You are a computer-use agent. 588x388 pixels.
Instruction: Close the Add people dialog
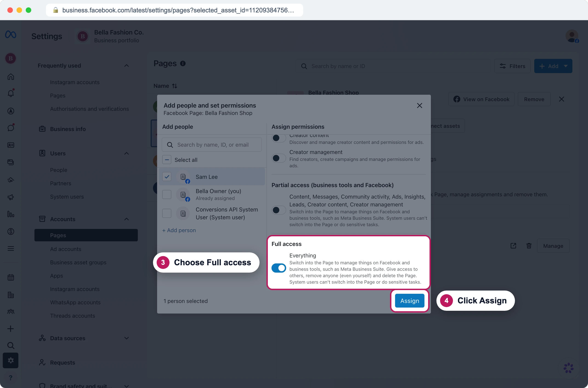click(x=419, y=106)
